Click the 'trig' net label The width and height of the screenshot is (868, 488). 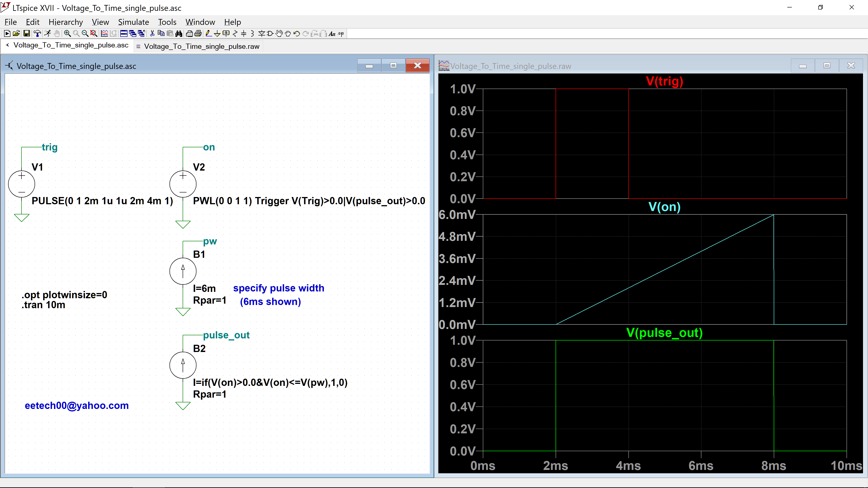(50, 147)
